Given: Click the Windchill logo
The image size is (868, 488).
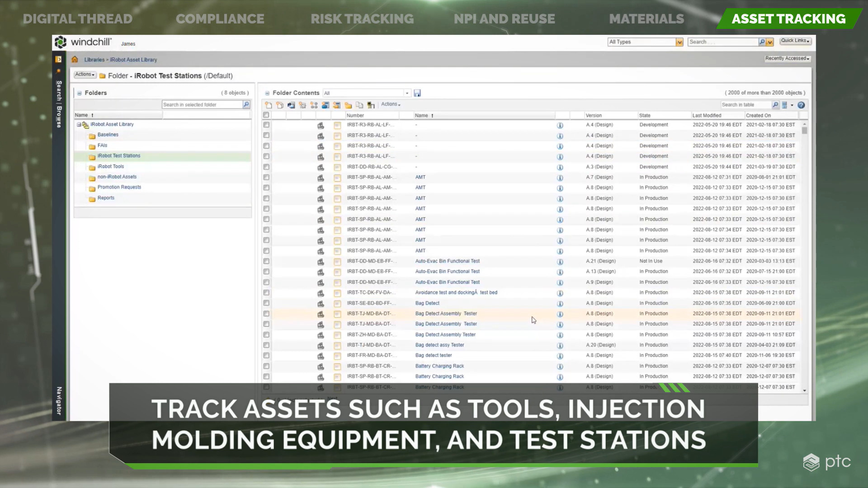Looking at the screenshot, I should pos(83,42).
